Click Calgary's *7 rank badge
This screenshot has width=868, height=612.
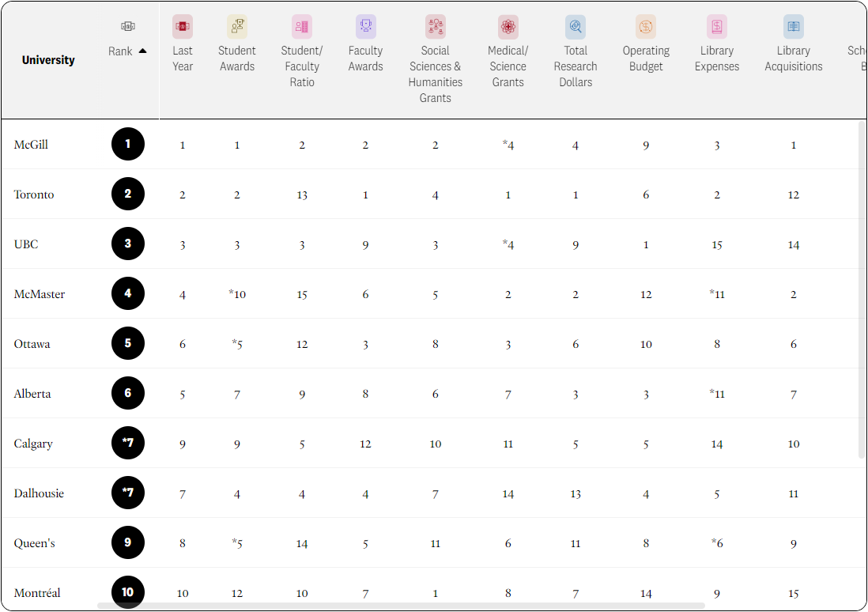128,443
